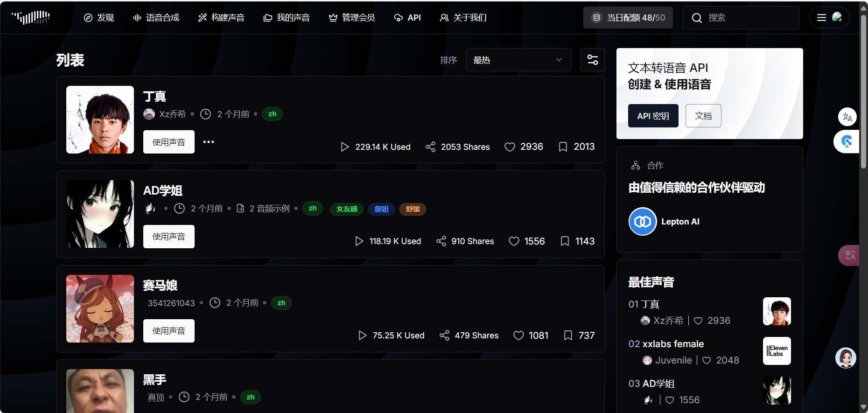Image resolution: width=868 pixels, height=413 pixels.
Task: Go to 我的声音 tab
Action: click(x=287, y=18)
